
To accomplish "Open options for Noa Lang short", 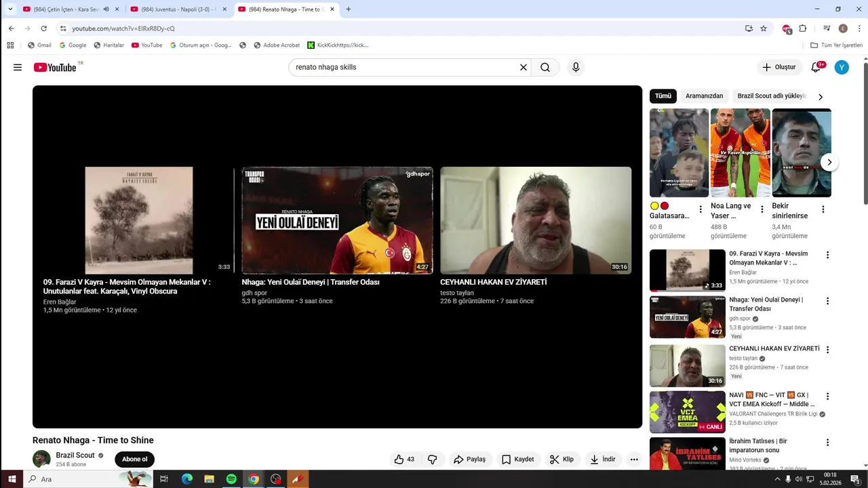I will click(x=762, y=209).
